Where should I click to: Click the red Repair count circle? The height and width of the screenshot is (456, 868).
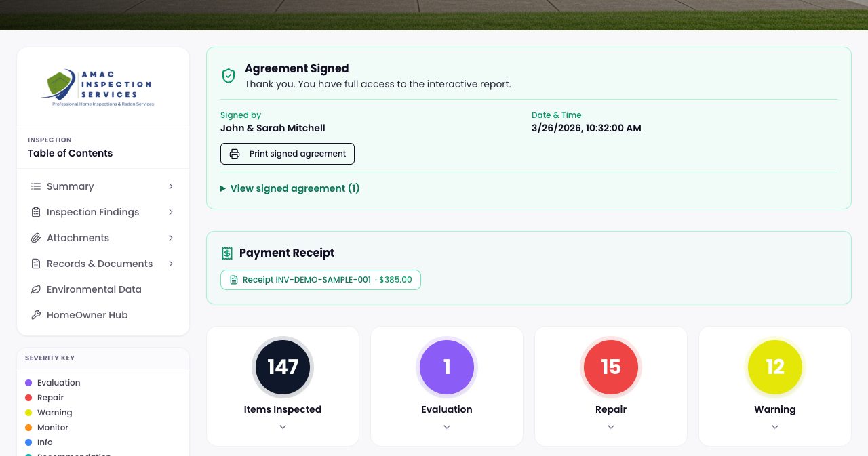pyautogui.click(x=611, y=367)
